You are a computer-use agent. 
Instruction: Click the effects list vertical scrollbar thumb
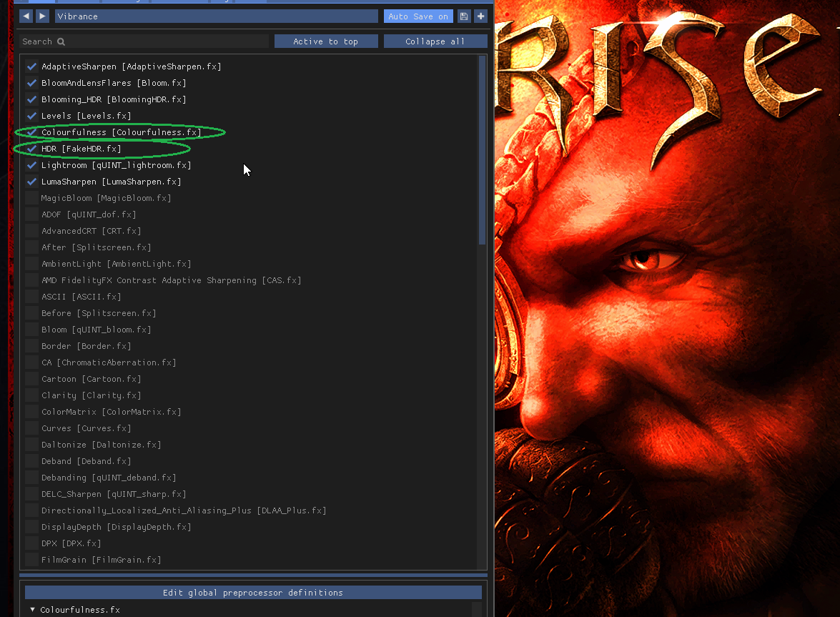(x=482, y=150)
